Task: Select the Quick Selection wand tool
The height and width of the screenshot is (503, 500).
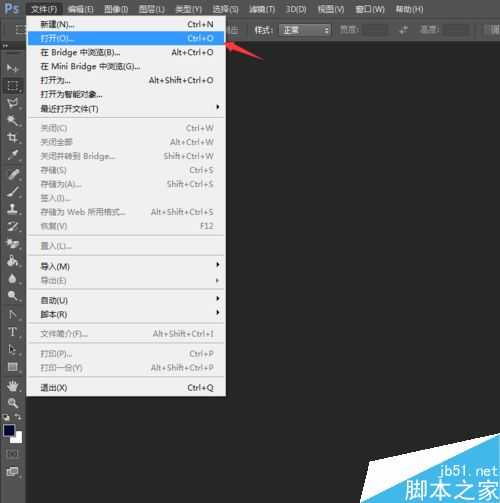Action: coord(12,120)
